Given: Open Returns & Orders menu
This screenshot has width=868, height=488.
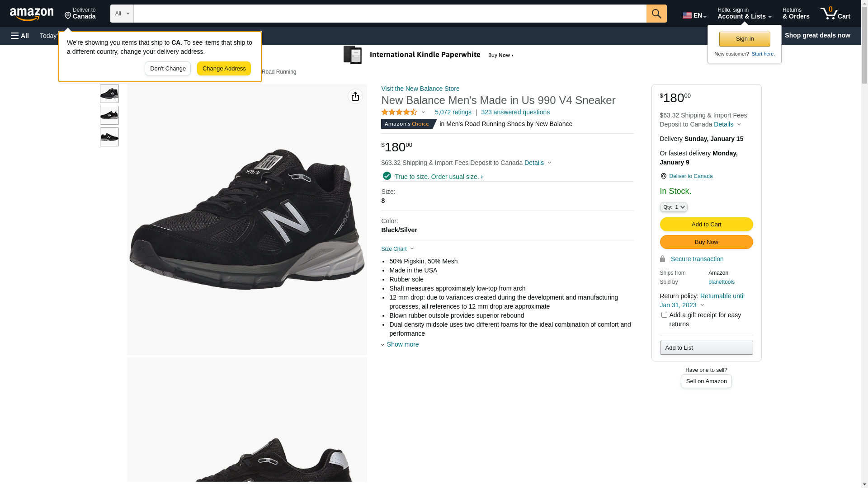Looking at the screenshot, I should (796, 14).
